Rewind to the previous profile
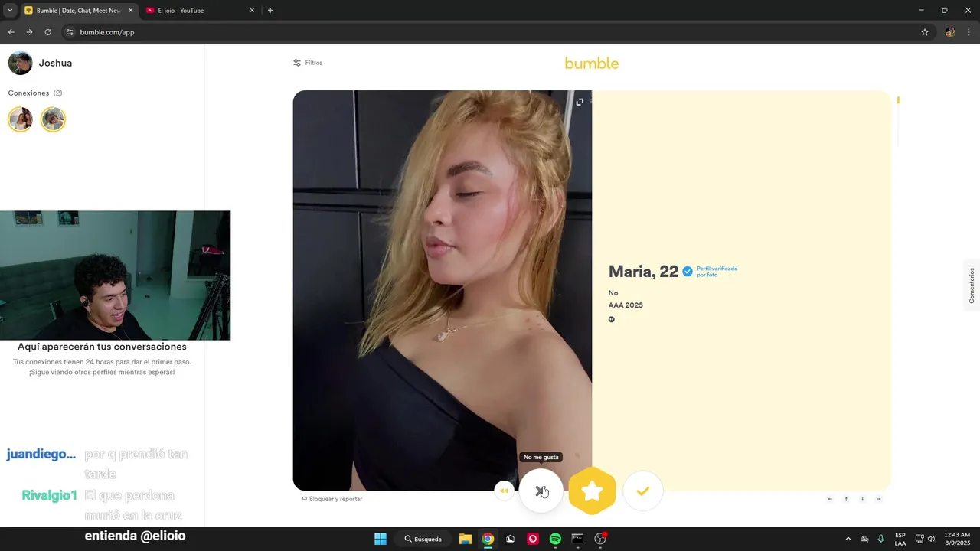The width and height of the screenshot is (980, 551). 504,491
